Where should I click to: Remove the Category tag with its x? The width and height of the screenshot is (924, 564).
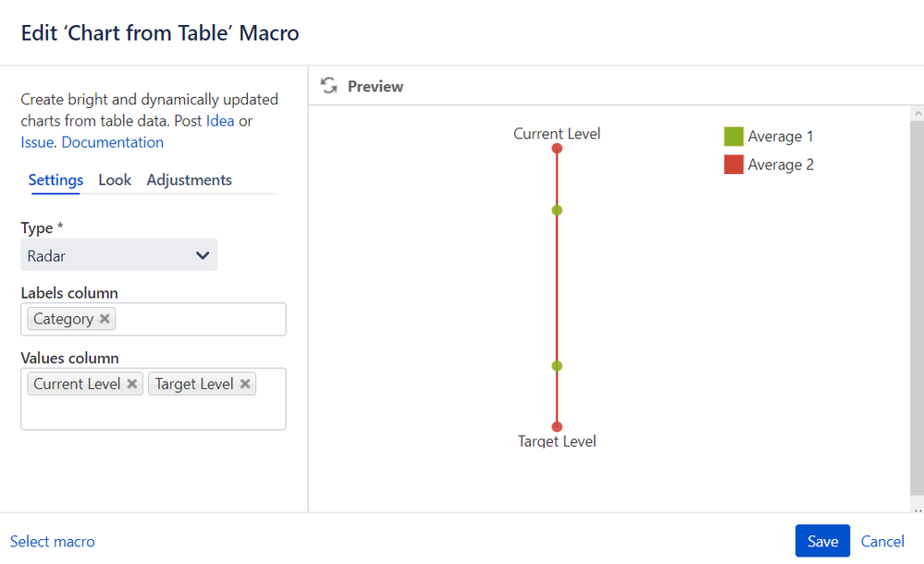point(105,319)
